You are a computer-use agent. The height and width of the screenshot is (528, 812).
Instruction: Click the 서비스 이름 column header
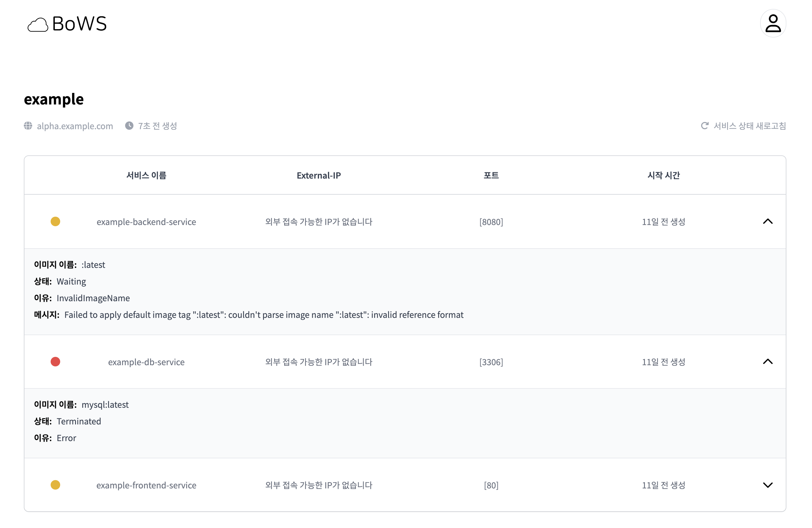pos(146,175)
